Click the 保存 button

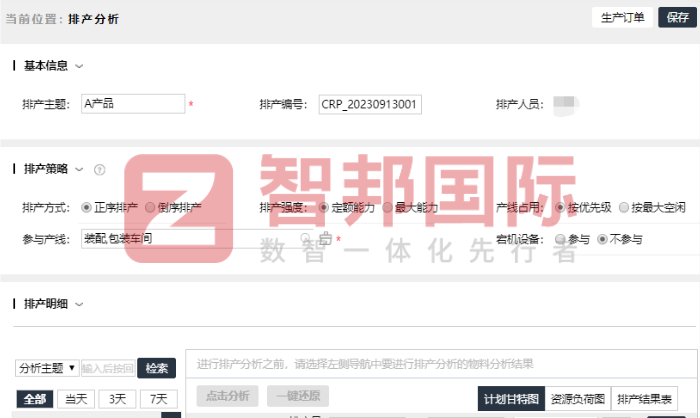click(x=677, y=17)
